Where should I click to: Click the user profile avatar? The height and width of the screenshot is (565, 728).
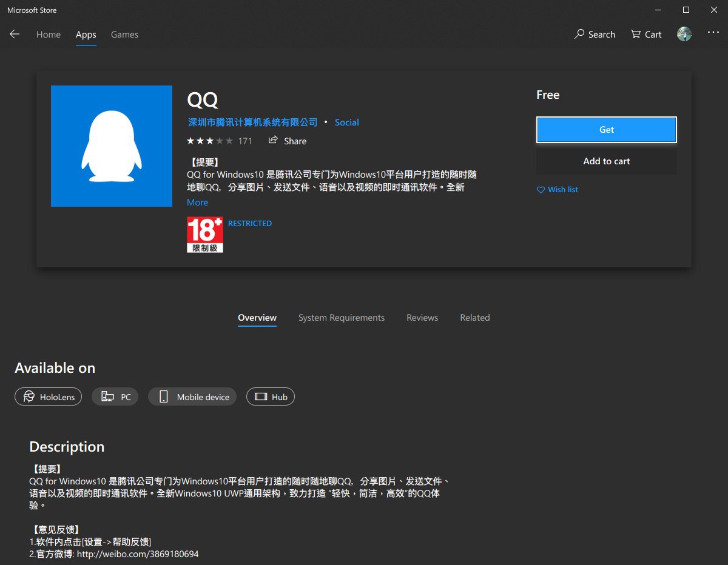(x=684, y=35)
